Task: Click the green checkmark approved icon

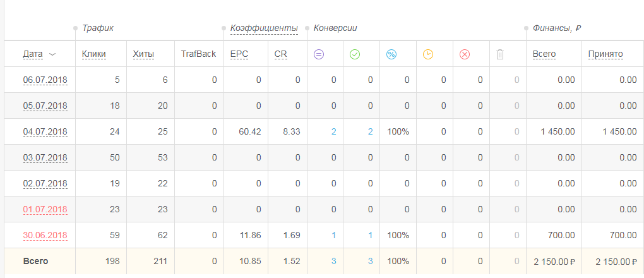Action: 355,54
